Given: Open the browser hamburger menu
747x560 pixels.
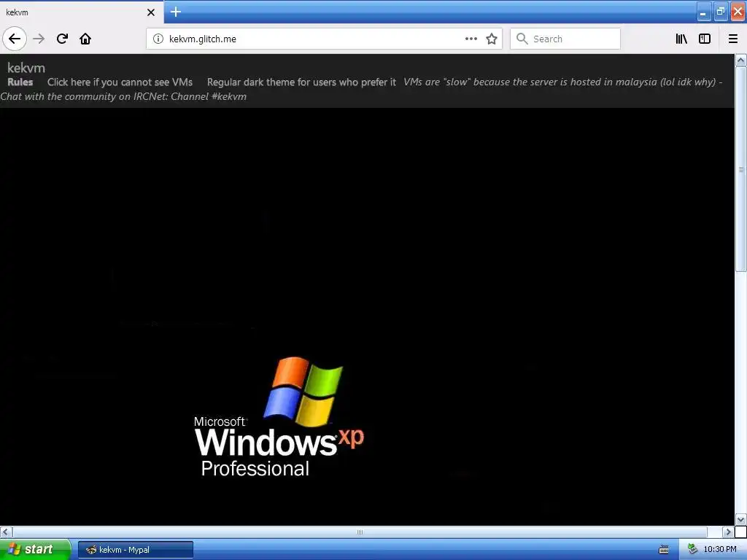Looking at the screenshot, I should [x=733, y=39].
